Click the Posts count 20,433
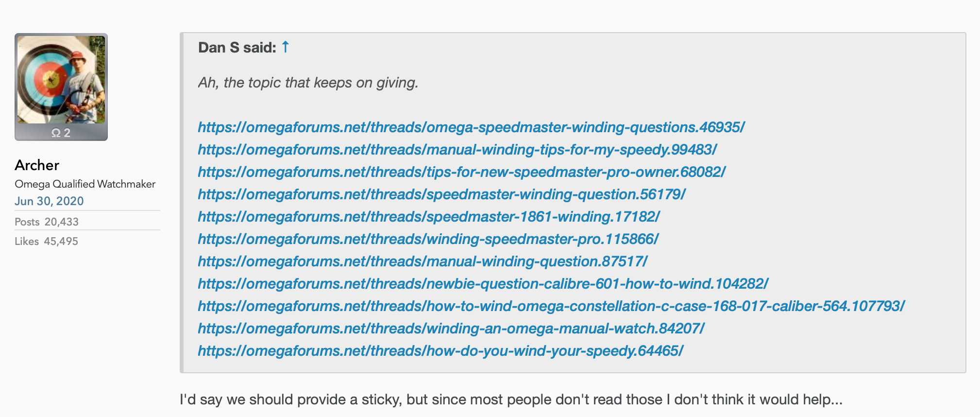Image resolution: width=980 pixels, height=417 pixels. (x=61, y=222)
